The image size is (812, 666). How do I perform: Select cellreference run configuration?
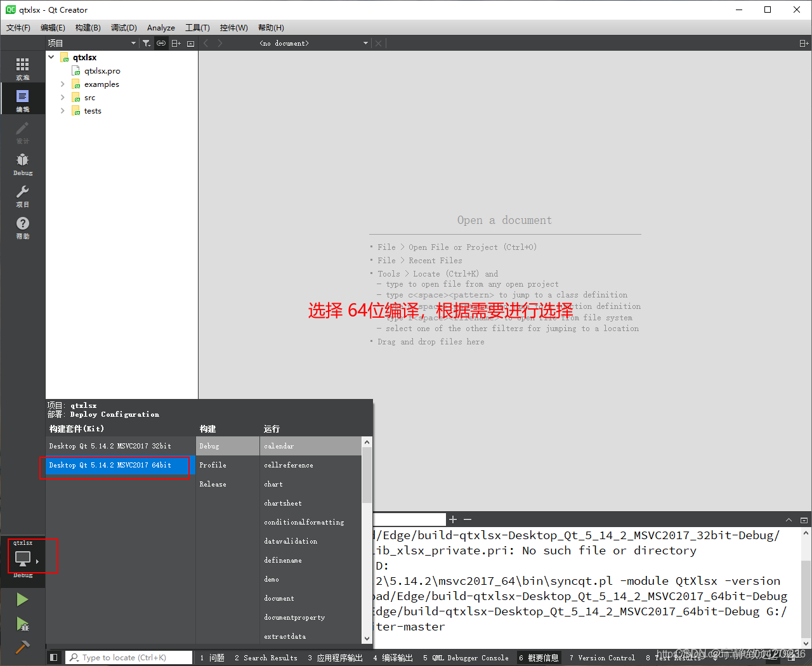[x=311, y=465]
